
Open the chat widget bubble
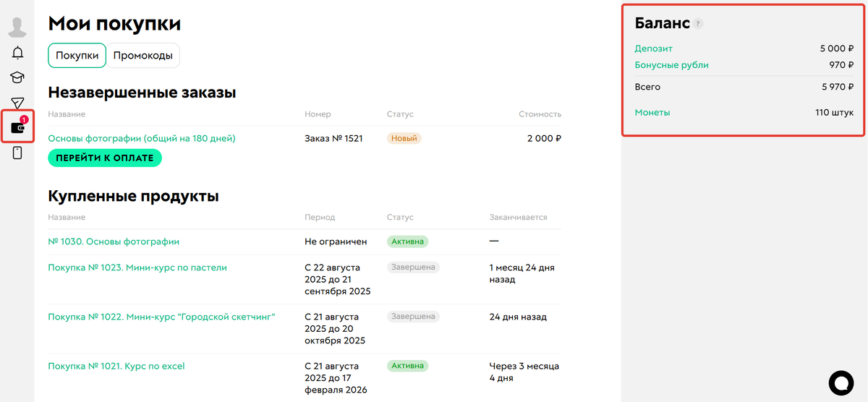pyautogui.click(x=841, y=382)
